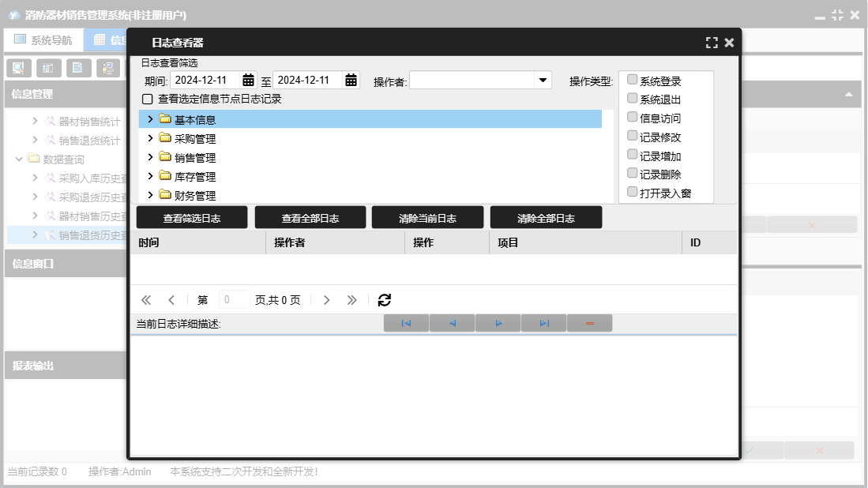
Task: Click the 查看筛选日志 button
Action: point(192,218)
